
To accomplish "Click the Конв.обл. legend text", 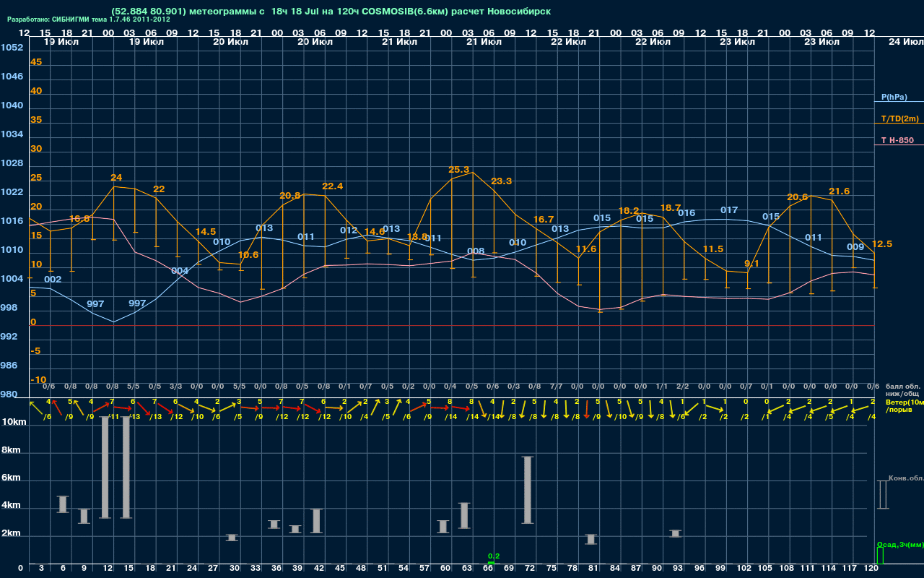I will (906, 478).
